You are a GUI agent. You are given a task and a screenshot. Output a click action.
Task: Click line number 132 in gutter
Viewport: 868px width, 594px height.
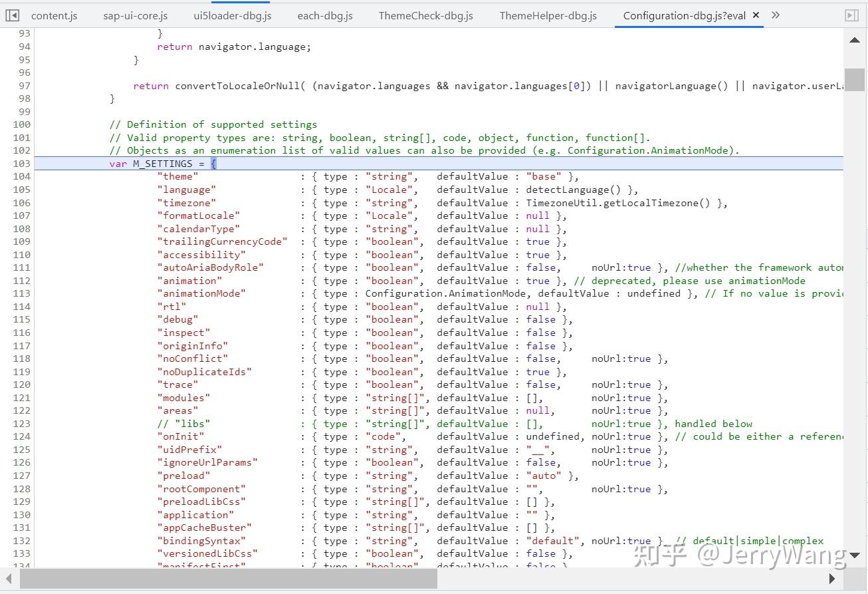point(21,541)
